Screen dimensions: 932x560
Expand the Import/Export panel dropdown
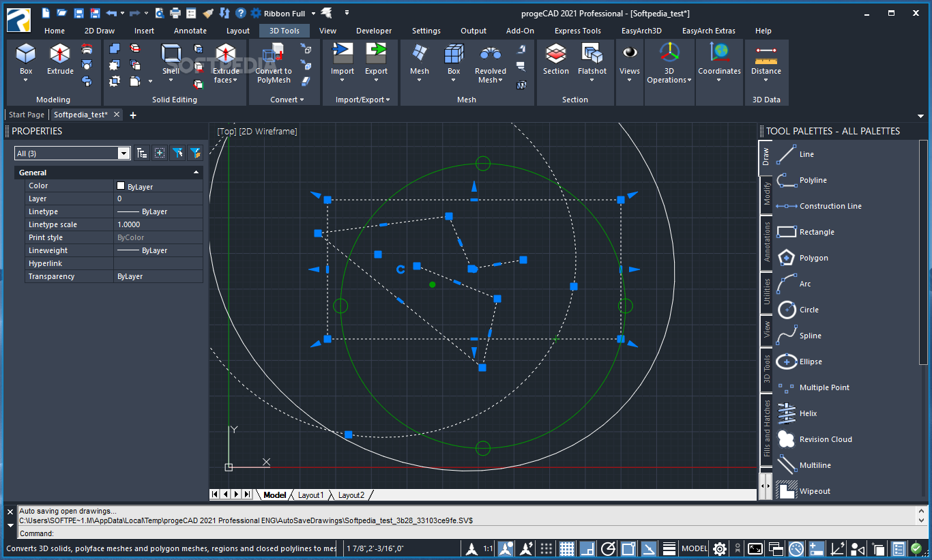pos(363,100)
